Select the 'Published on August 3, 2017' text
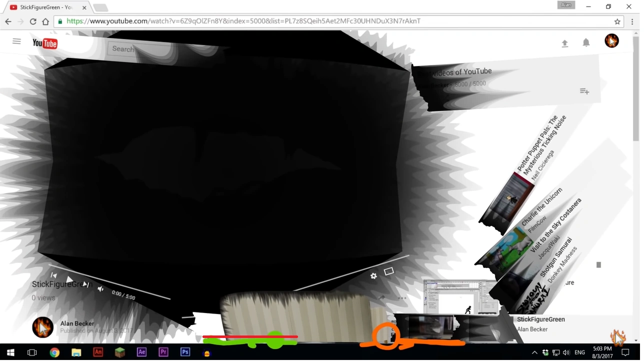 click(x=96, y=331)
